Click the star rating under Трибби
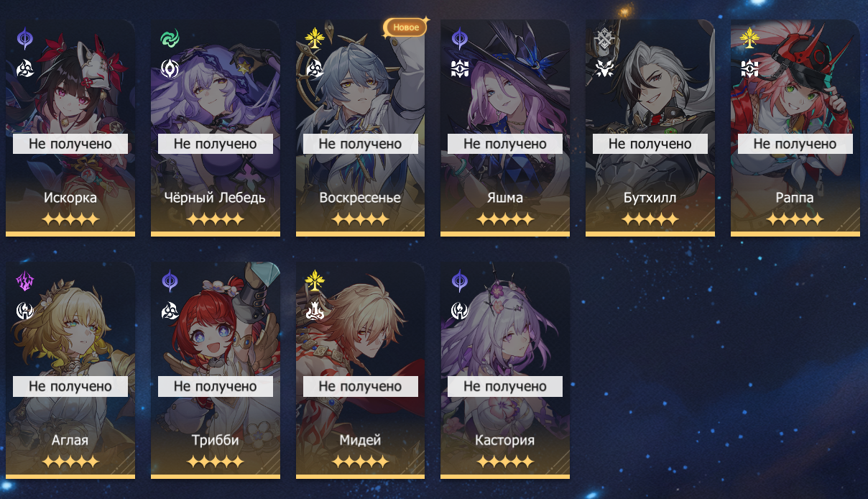Viewport: 868px width, 499px height. click(216, 462)
